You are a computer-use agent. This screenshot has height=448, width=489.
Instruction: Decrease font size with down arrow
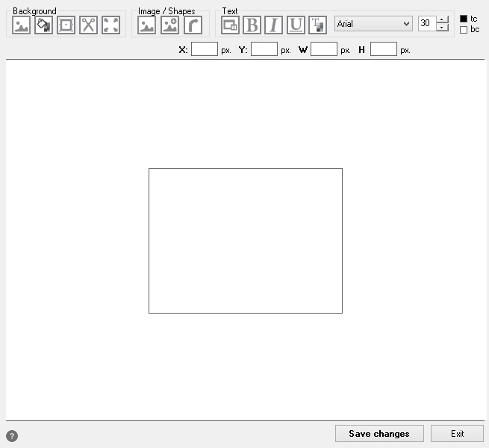[443, 28]
